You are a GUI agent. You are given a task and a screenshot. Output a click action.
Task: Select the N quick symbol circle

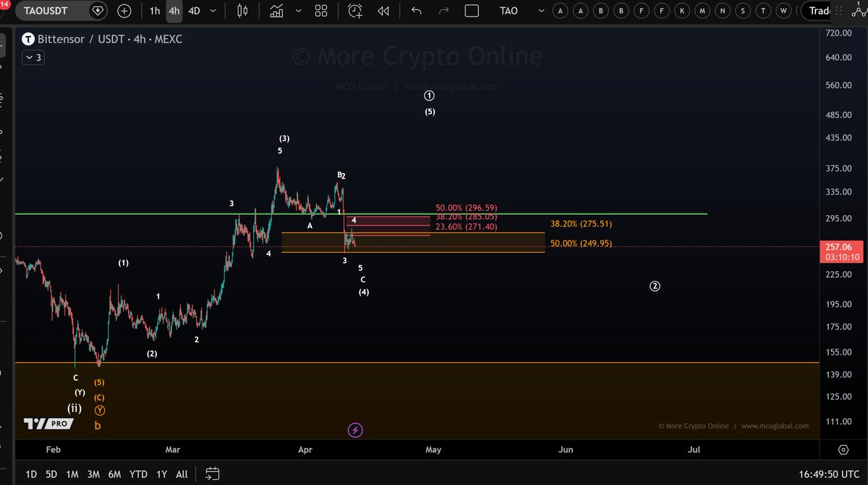[x=722, y=11]
